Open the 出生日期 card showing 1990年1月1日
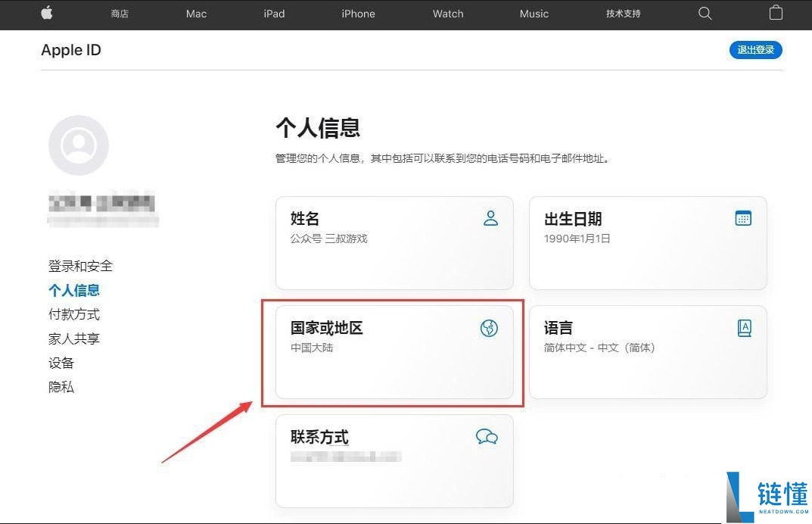This screenshot has height=524, width=812. [x=648, y=242]
